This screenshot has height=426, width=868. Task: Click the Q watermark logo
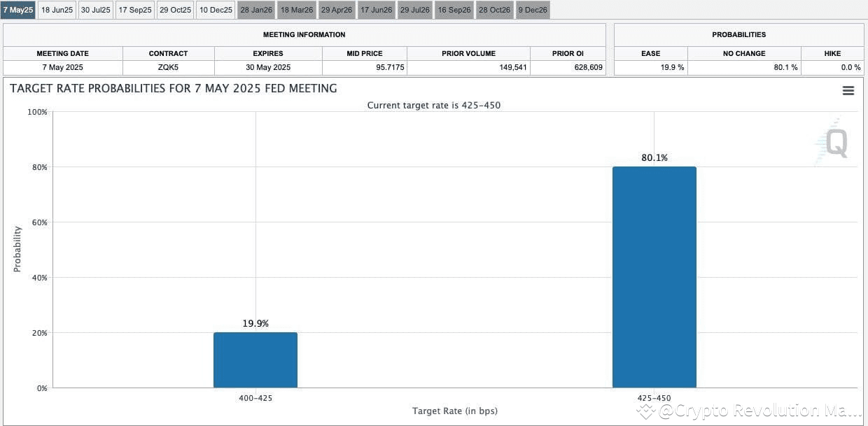click(x=833, y=142)
